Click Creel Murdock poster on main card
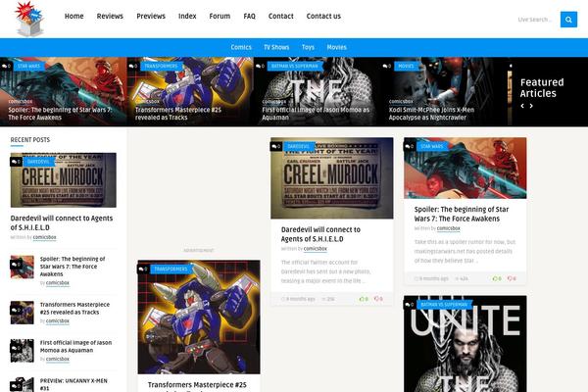The height and width of the screenshot is (392, 588). pyautogui.click(x=332, y=178)
